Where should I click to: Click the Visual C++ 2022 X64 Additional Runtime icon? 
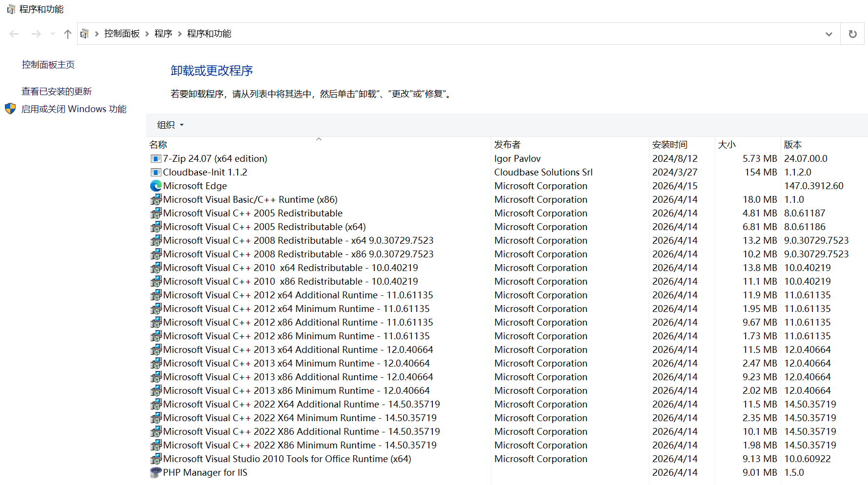tap(156, 405)
